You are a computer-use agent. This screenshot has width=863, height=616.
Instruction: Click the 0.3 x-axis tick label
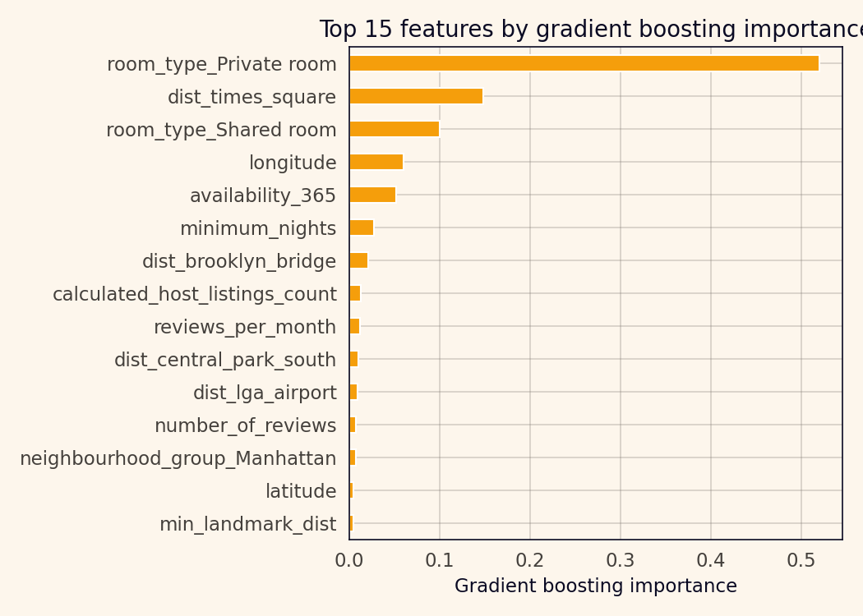[x=621, y=561]
